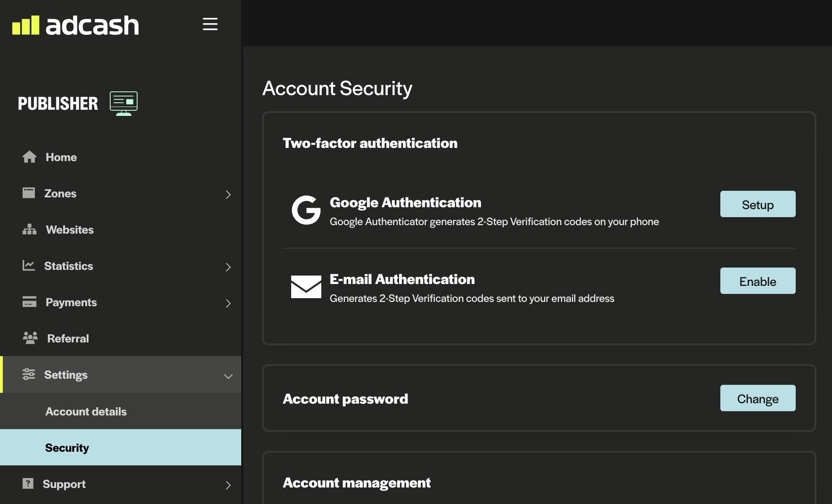Click the Referral people icon
Viewport: 832px width, 504px height.
pyautogui.click(x=30, y=338)
